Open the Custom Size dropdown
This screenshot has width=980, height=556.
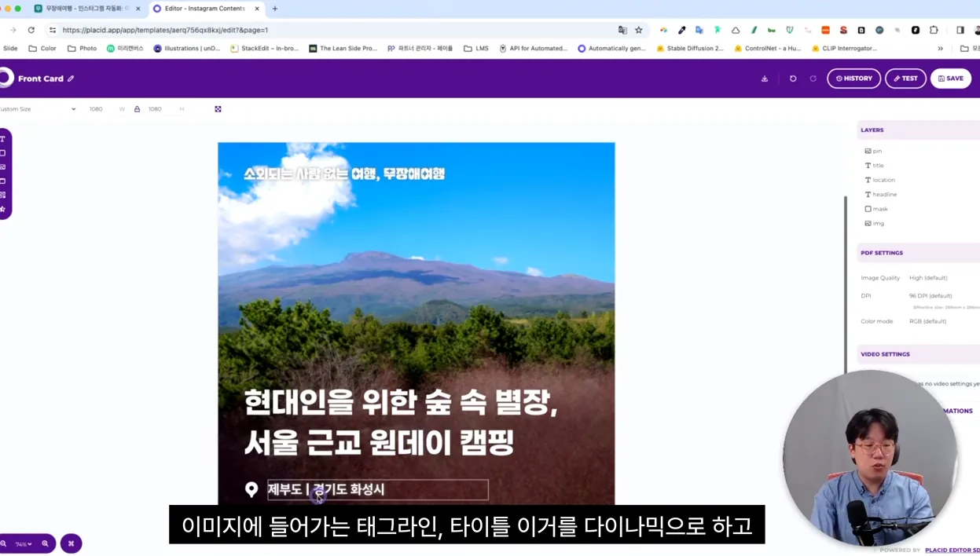[38, 109]
